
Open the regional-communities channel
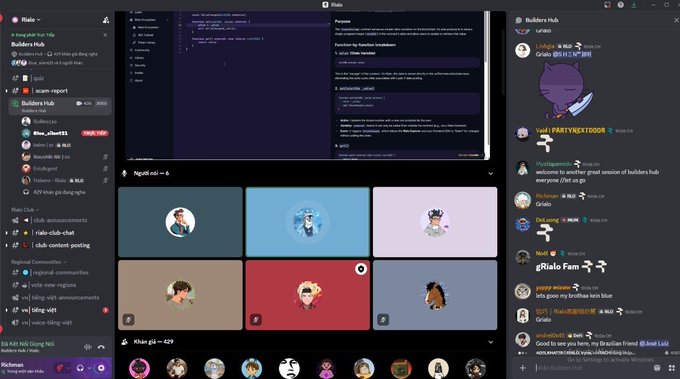[x=61, y=273]
